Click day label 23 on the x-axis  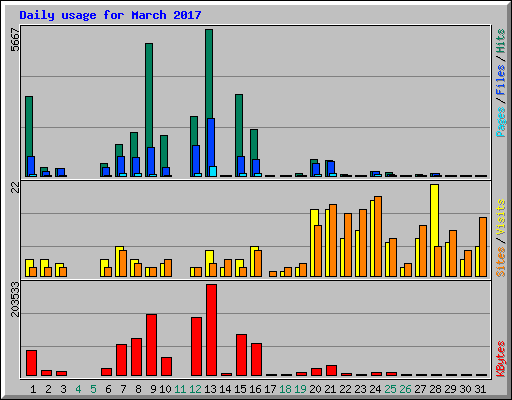tap(360, 389)
